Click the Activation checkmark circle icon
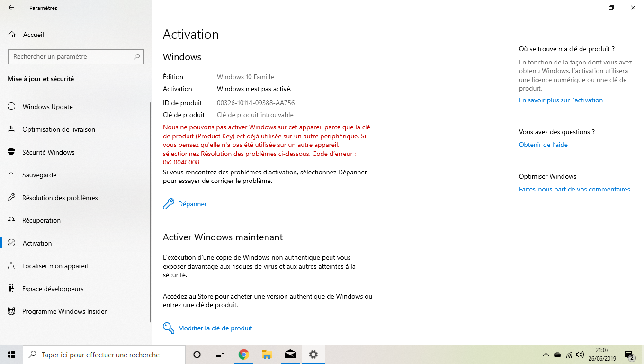Image resolution: width=644 pixels, height=364 pixels. 11,243
